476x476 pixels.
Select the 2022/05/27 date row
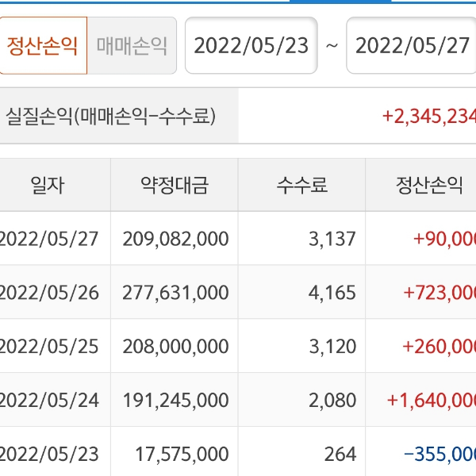(49, 238)
